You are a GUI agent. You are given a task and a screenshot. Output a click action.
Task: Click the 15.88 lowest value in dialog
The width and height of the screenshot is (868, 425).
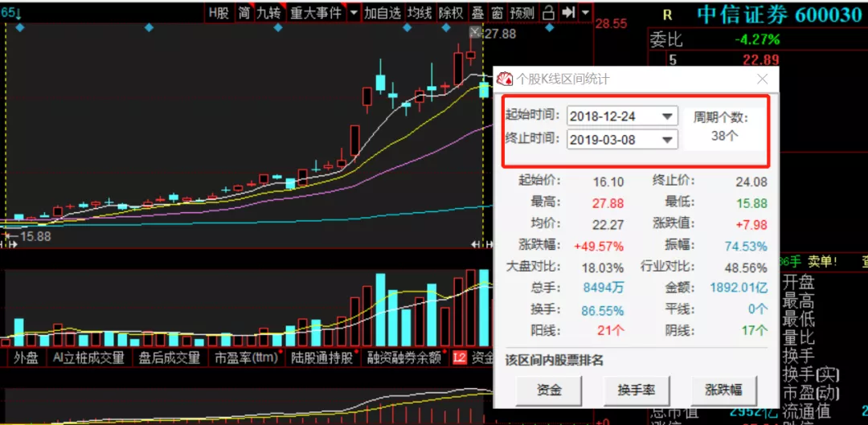(751, 203)
